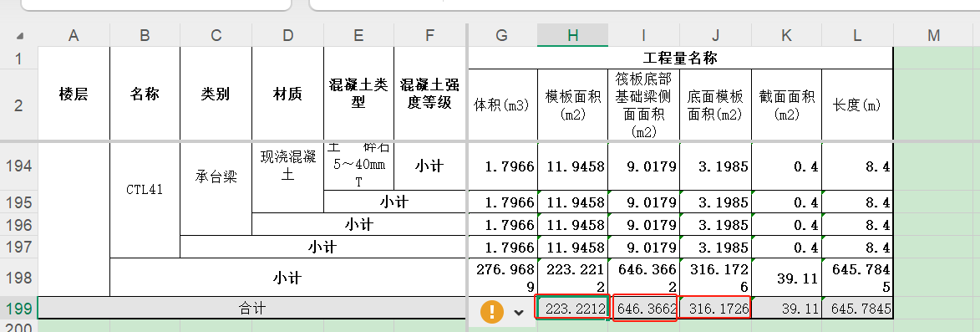
Task: Select total cell 316.1726 in row 199
Action: (716, 309)
